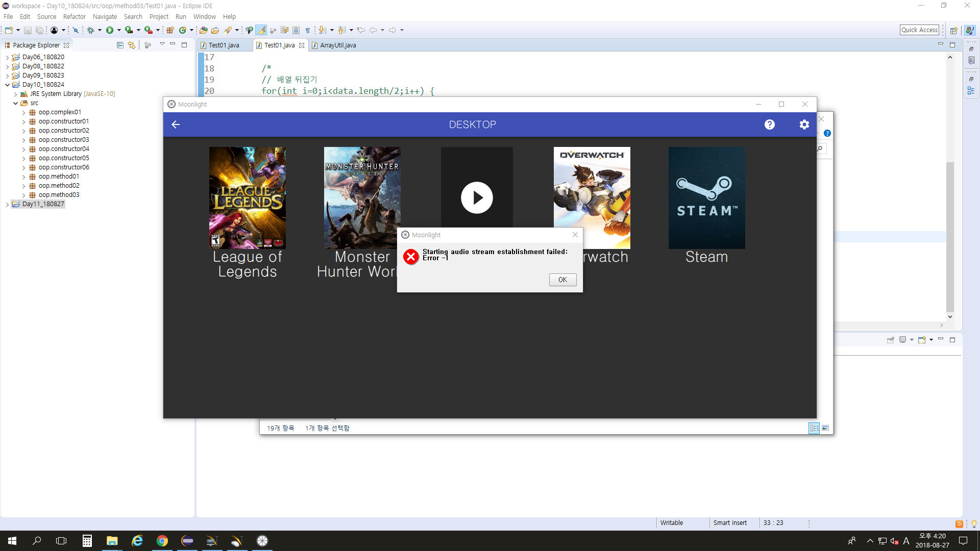Image resolution: width=980 pixels, height=551 pixels.
Task: Click Windows Start button
Action: pos(12,541)
